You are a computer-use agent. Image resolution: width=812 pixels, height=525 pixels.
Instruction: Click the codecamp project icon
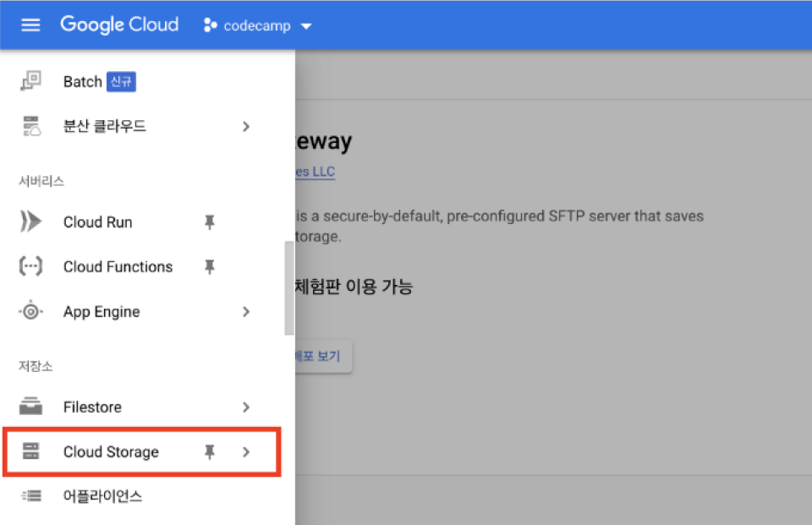211,25
